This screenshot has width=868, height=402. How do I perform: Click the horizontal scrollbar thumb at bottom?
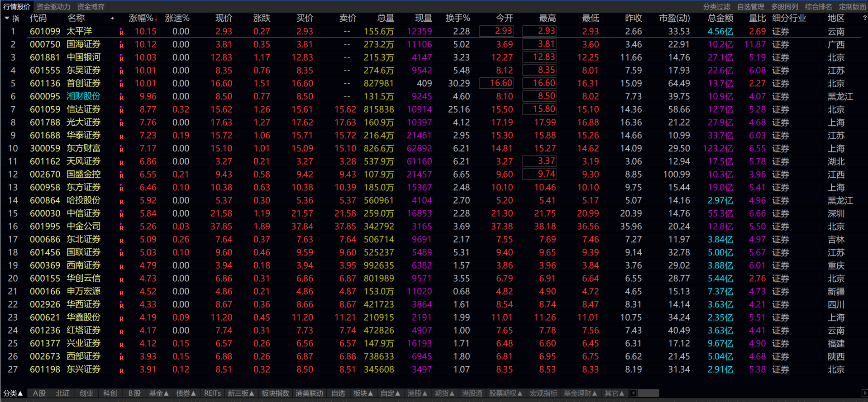coord(648,393)
